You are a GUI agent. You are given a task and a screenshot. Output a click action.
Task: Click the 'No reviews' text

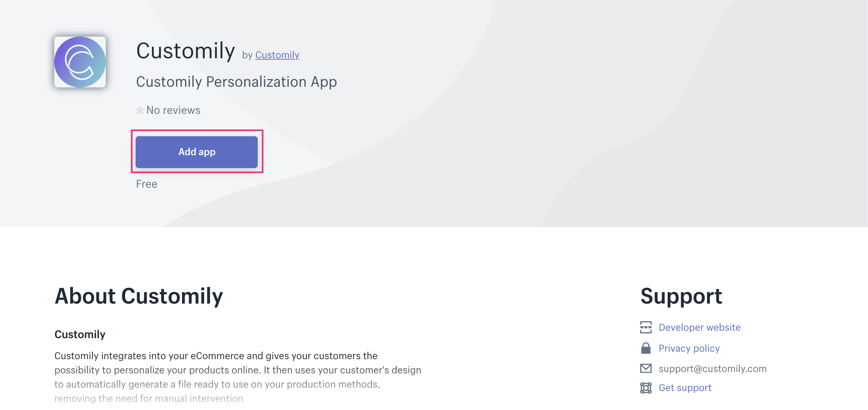coord(173,110)
